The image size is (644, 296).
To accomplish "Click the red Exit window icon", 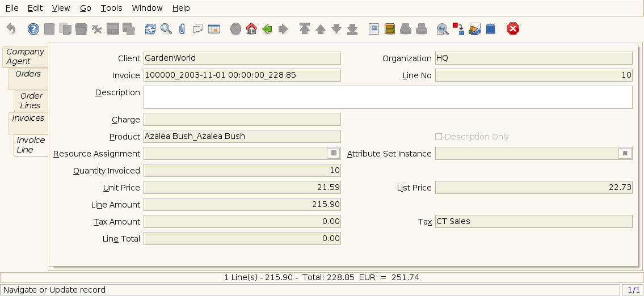I will pos(513,29).
